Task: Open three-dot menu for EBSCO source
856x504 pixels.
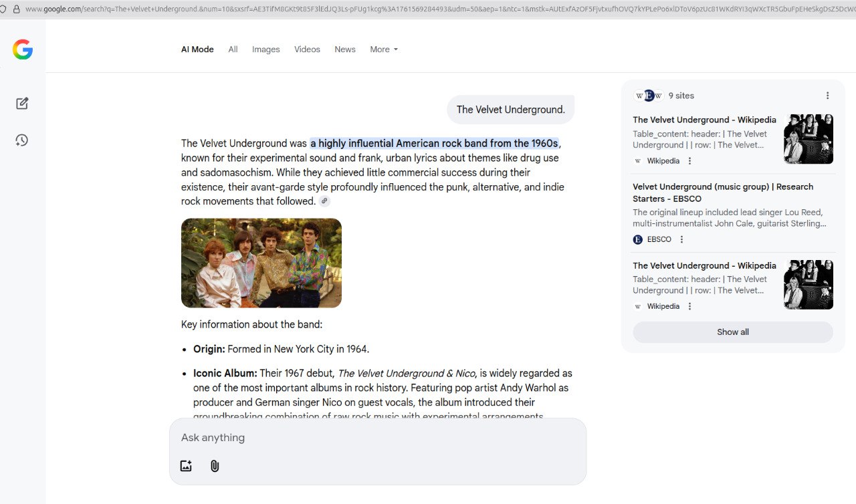Action: pos(681,239)
